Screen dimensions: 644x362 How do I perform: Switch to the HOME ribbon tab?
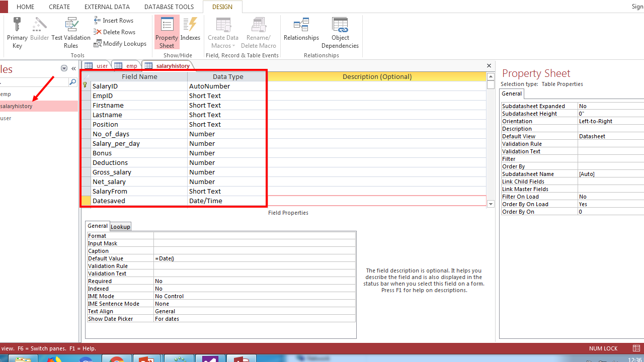(25, 7)
